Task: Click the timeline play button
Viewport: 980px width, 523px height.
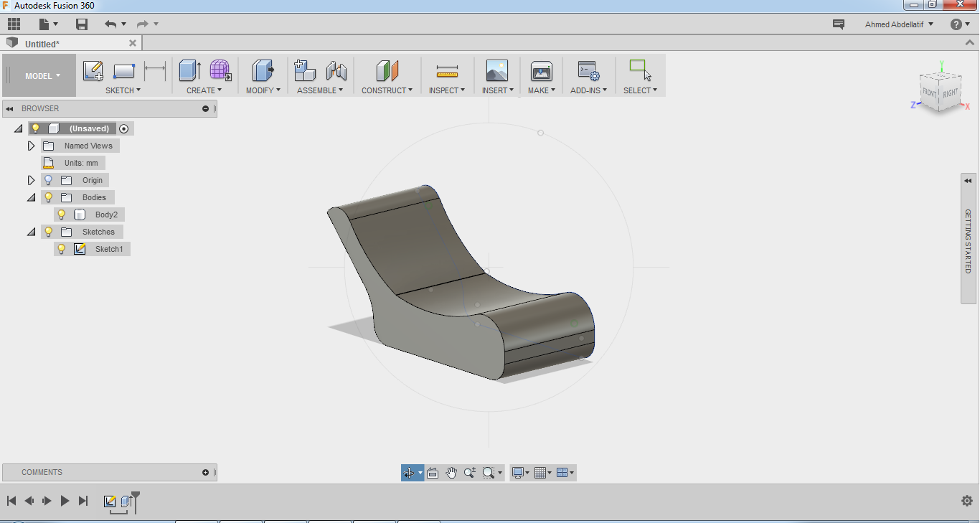Action: click(65, 501)
